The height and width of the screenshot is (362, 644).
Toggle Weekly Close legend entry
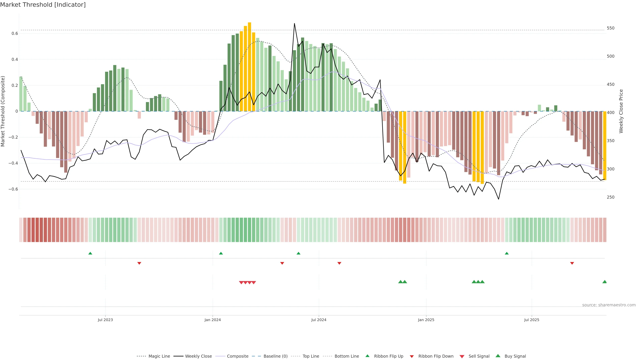198,356
